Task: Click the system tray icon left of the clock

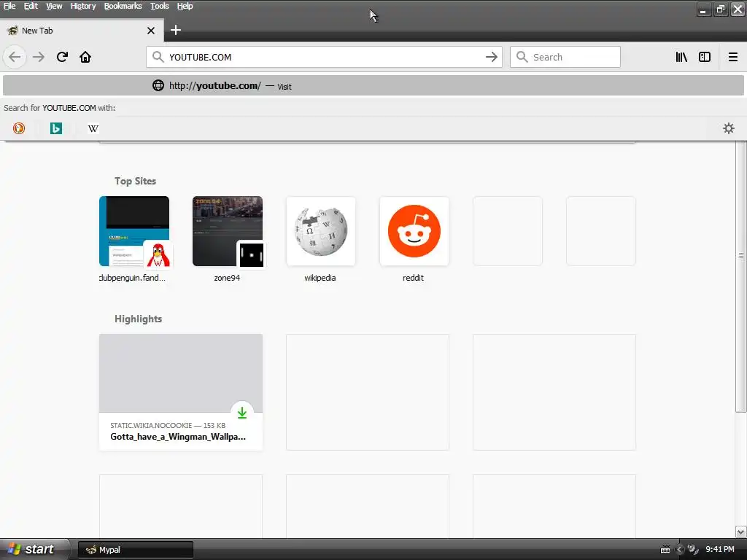Action: pos(693,550)
